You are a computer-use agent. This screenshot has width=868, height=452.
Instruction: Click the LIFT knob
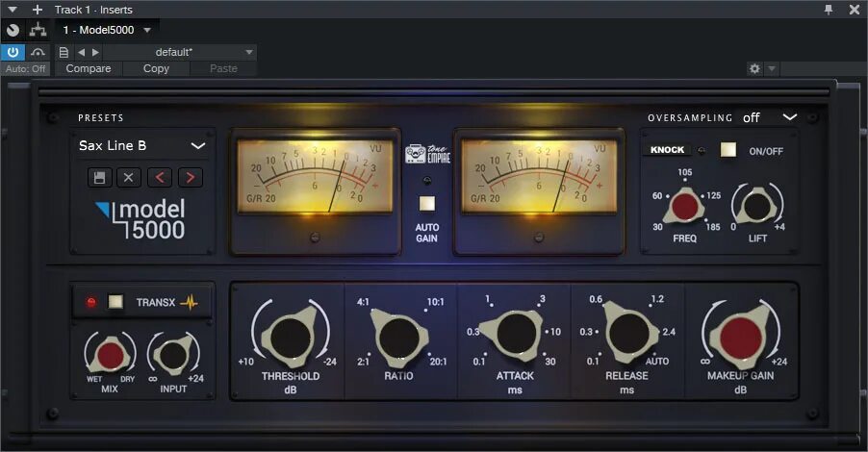coord(756,206)
